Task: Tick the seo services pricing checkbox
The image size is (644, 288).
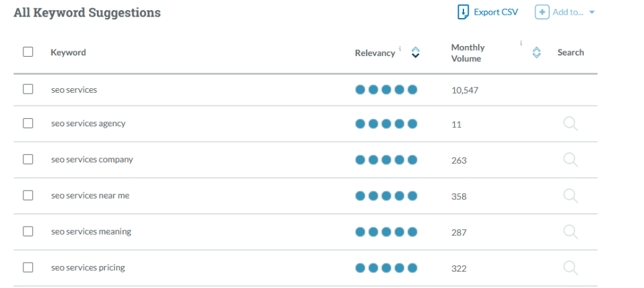Action: click(28, 268)
